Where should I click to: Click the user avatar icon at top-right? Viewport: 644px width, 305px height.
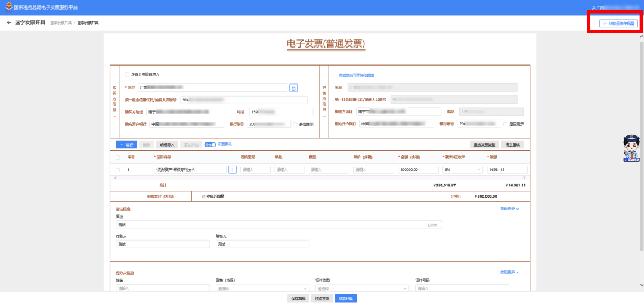(594, 8)
